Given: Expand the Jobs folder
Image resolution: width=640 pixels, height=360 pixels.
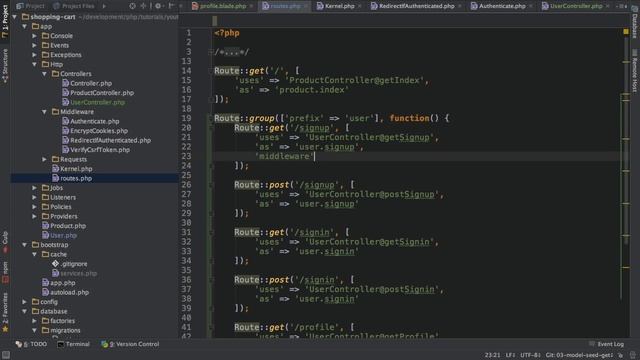Looking at the screenshot, I should tap(35, 188).
